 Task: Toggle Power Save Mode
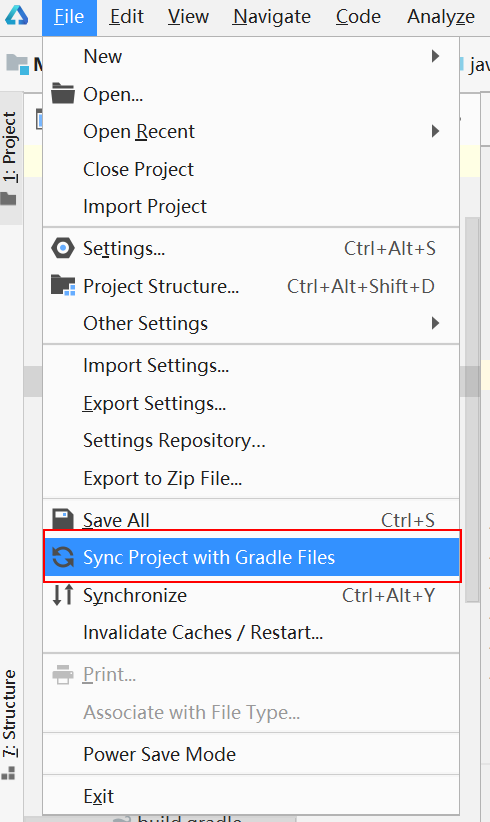(251, 754)
